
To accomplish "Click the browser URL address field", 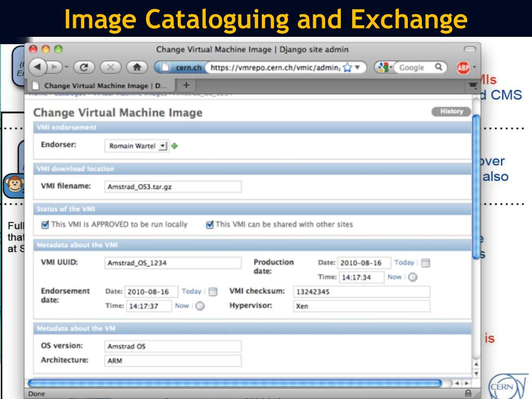I will pyautogui.click(x=275, y=68).
